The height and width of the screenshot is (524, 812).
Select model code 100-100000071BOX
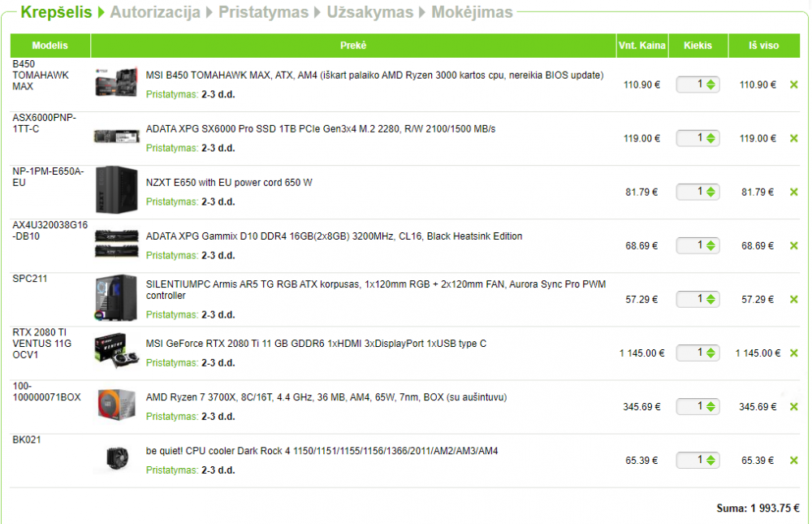46,392
